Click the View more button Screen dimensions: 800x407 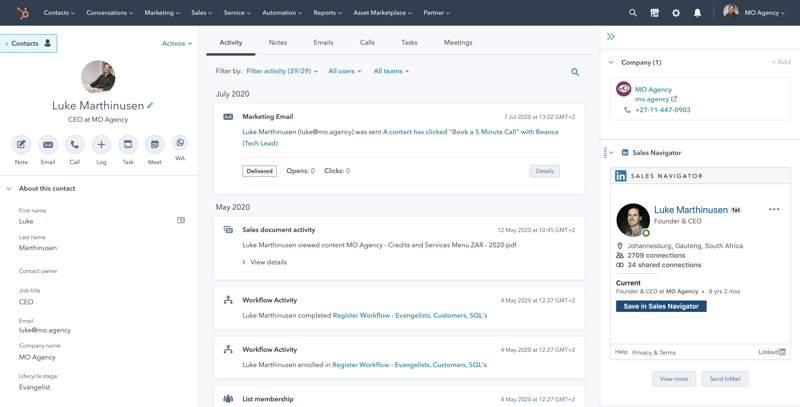click(674, 379)
